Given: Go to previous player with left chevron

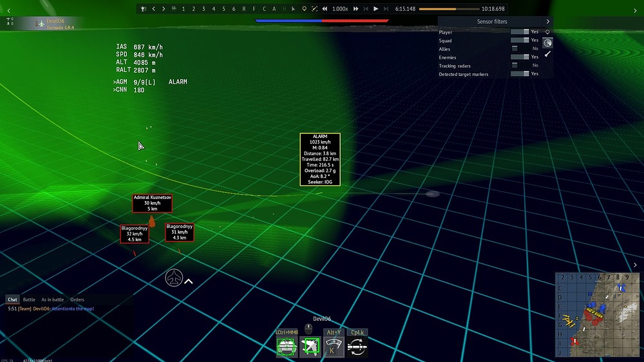Looking at the screenshot, I should 154,8.
